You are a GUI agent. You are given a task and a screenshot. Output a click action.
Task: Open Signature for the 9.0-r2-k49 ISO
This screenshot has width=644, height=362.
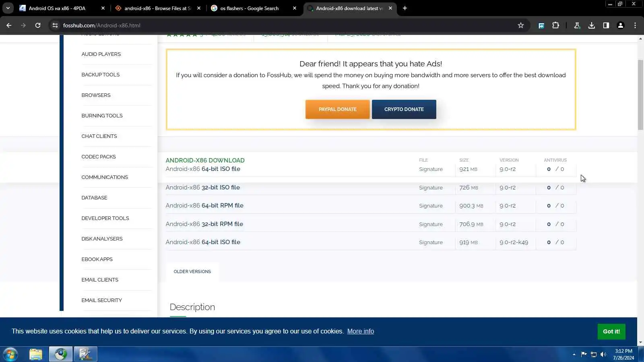431,243
